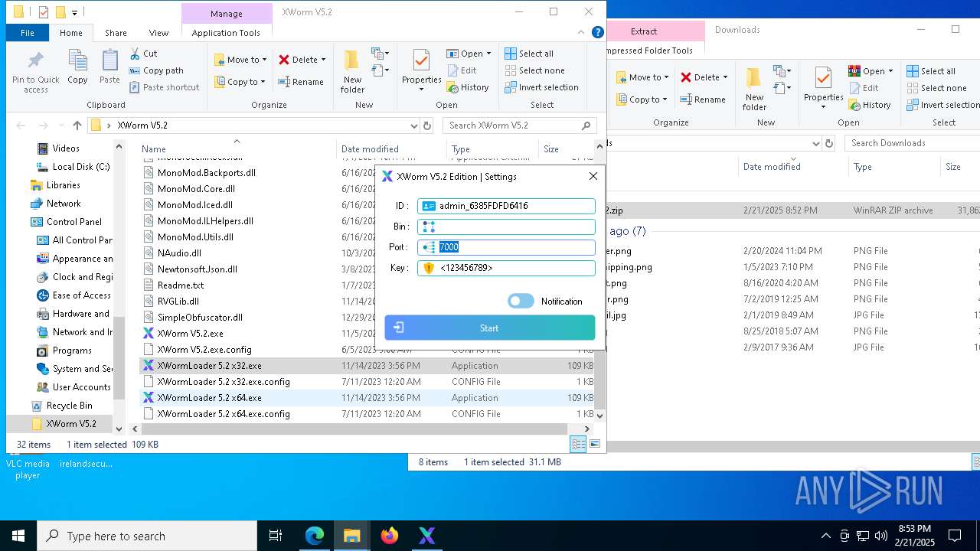Click the Paste ribbon icon in XWorm window
Viewport: 980px width, 551px height.
click(x=109, y=67)
